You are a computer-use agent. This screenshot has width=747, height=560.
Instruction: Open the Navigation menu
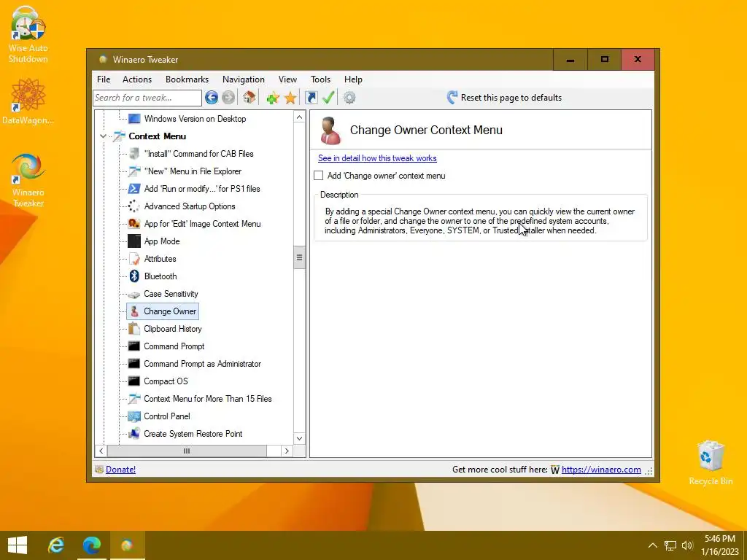click(244, 79)
